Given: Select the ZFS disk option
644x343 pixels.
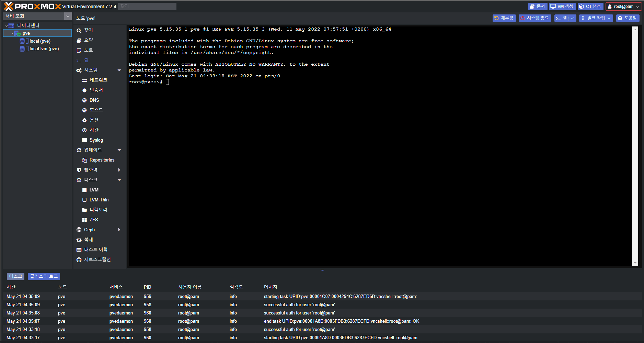Looking at the screenshot, I should 93,220.
